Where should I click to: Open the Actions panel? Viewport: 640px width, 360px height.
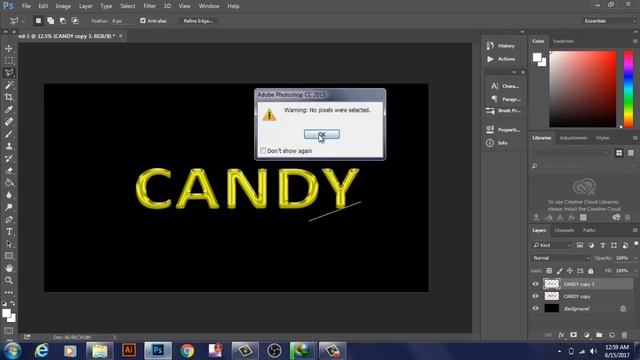(x=501, y=59)
